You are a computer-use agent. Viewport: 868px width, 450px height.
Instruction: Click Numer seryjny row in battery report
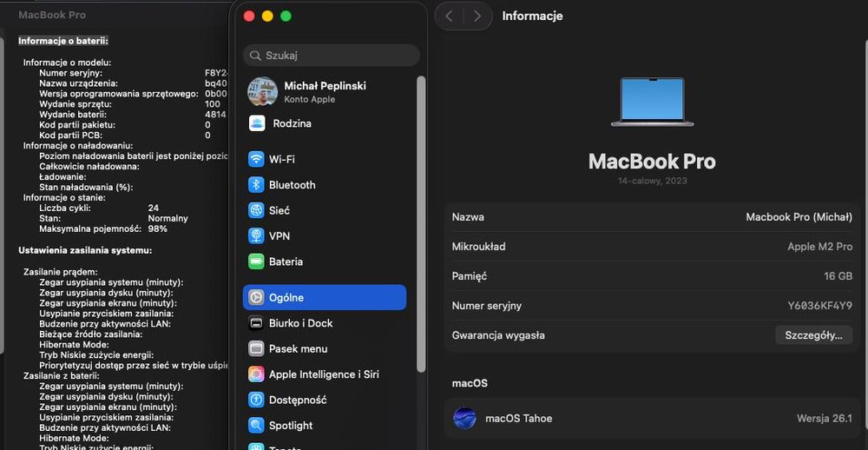click(133, 73)
